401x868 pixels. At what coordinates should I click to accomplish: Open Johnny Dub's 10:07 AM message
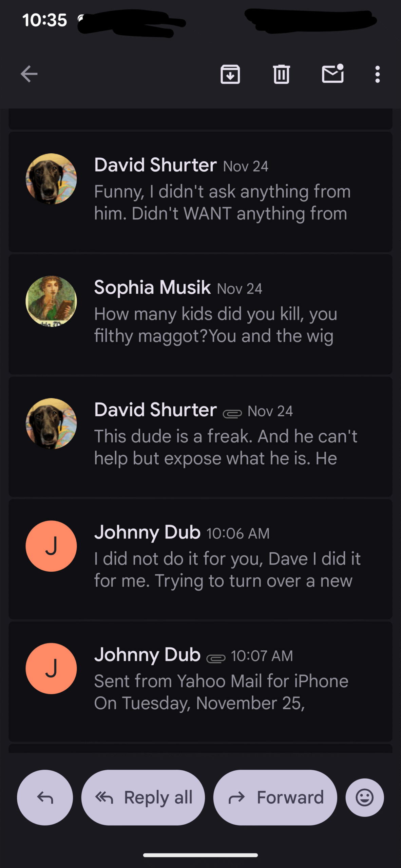(x=221, y=692)
